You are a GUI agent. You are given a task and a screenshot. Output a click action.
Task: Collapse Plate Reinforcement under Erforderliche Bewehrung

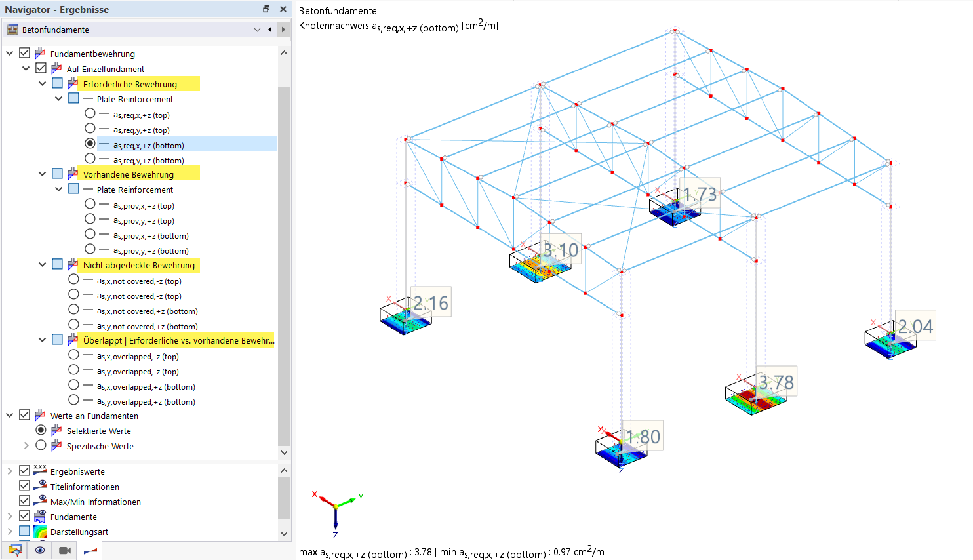59,98
